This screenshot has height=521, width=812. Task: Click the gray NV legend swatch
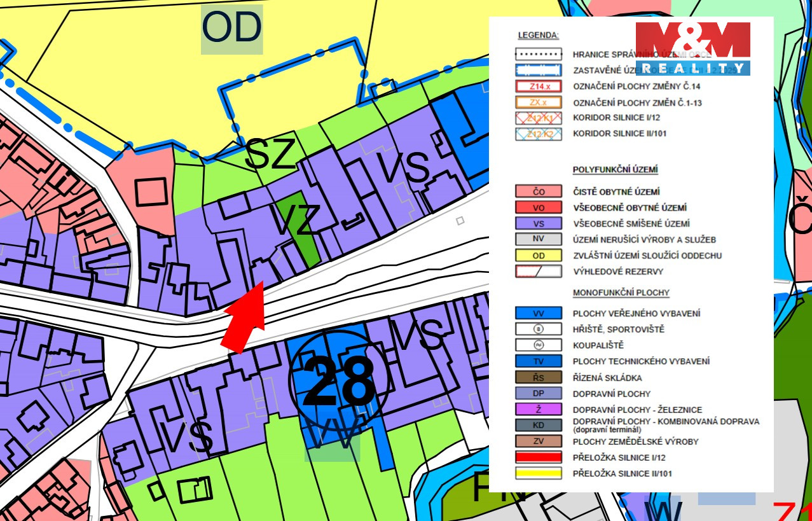[538, 240]
